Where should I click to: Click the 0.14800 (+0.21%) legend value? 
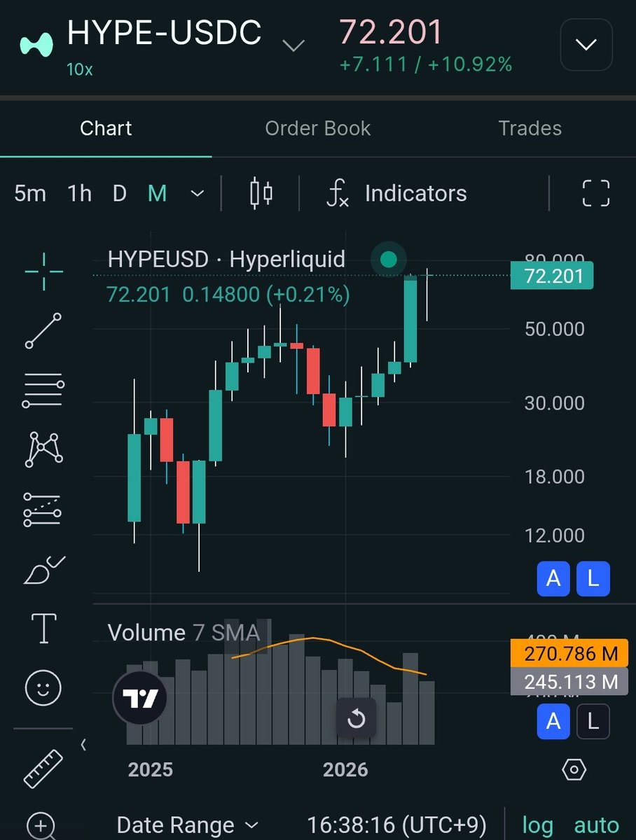click(x=266, y=295)
